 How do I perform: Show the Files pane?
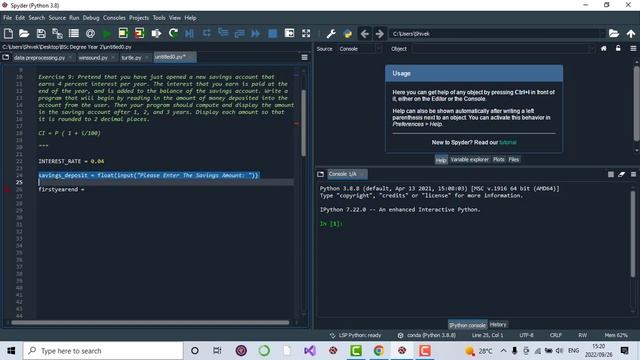(x=513, y=160)
